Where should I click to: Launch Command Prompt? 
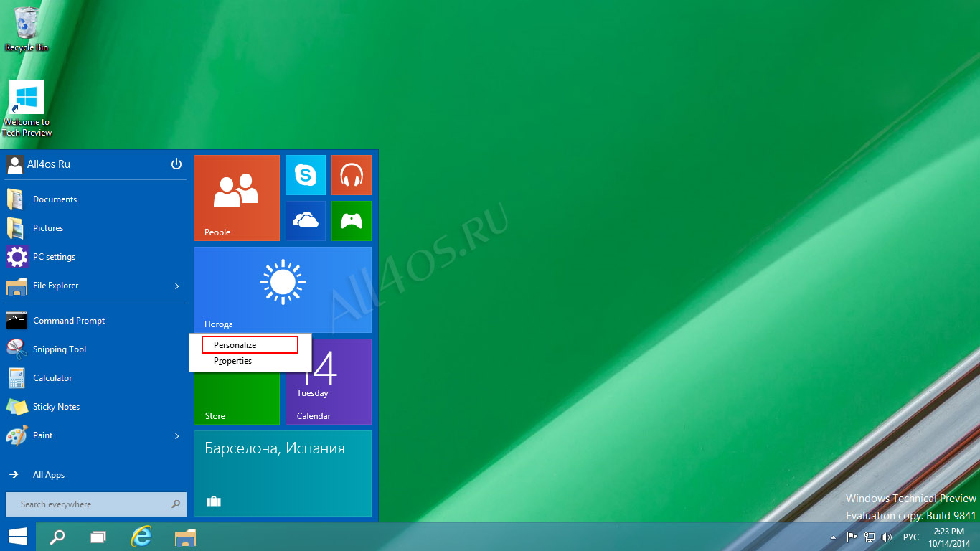click(x=95, y=321)
